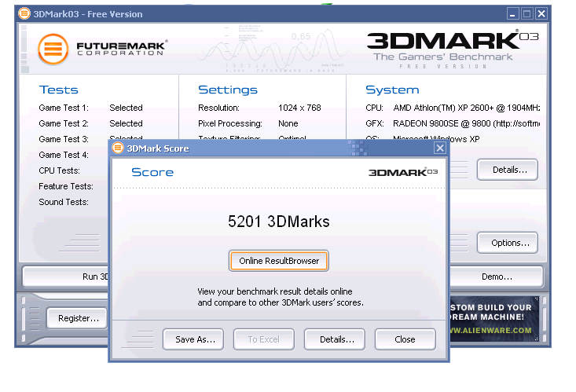Click the Score heading in dialog

point(152,172)
